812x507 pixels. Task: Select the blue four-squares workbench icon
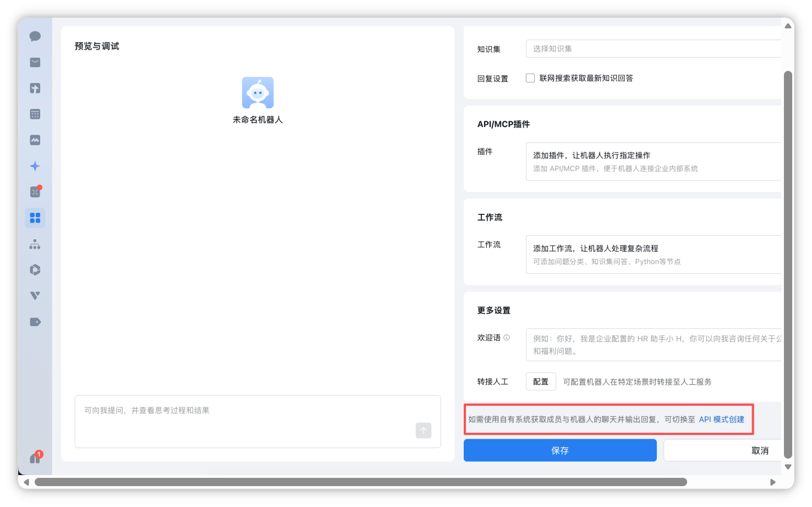tap(35, 218)
